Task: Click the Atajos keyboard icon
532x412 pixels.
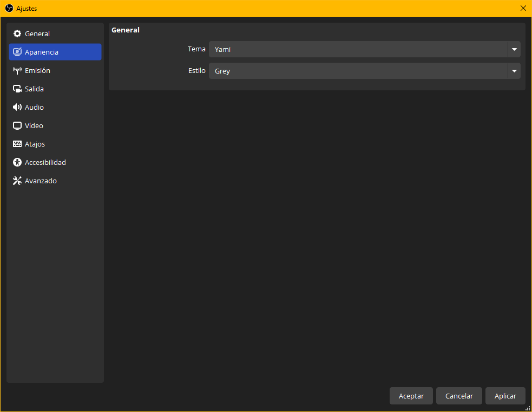Action: pyautogui.click(x=17, y=144)
